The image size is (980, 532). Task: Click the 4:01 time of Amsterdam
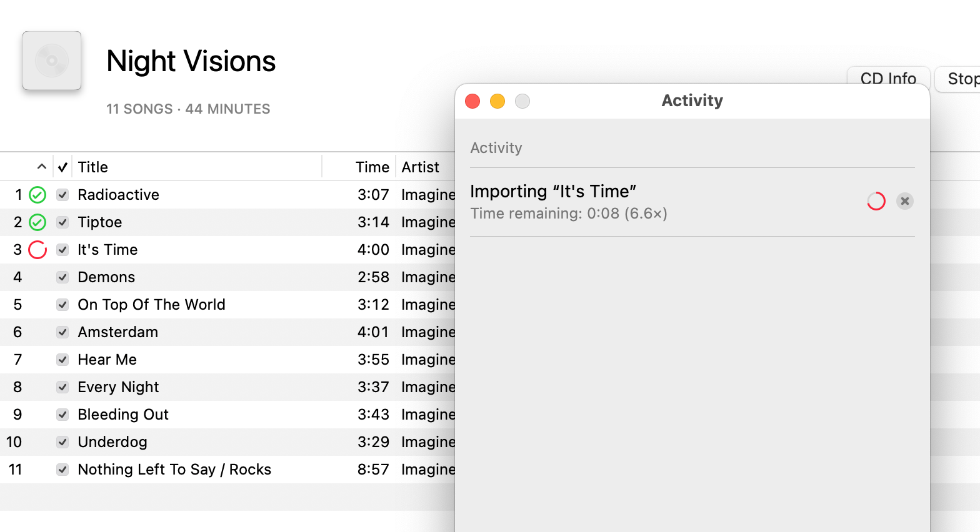click(x=373, y=332)
